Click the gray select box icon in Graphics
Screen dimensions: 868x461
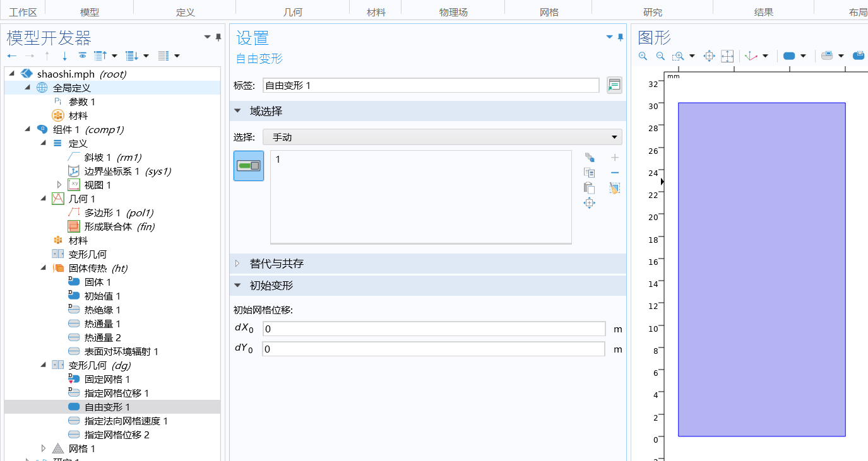(827, 56)
